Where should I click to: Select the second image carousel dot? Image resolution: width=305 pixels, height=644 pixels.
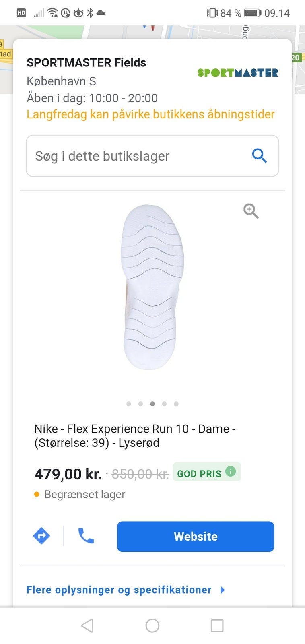[140, 404]
